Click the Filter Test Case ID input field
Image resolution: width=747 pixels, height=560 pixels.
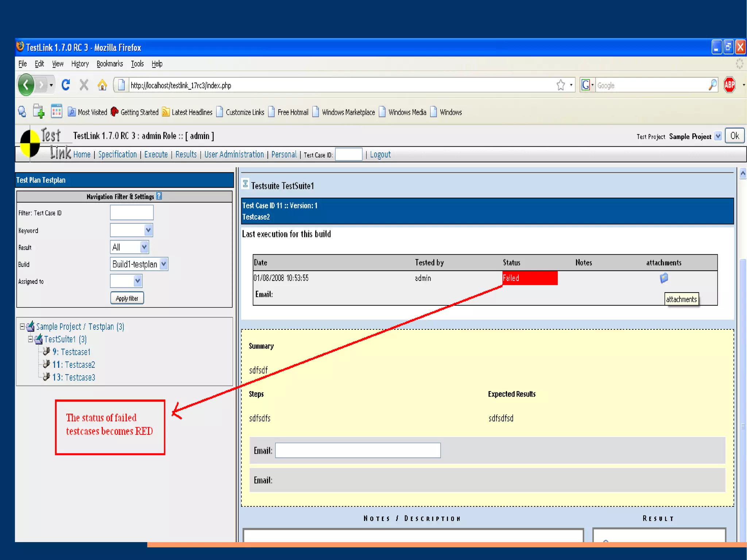[x=132, y=212]
